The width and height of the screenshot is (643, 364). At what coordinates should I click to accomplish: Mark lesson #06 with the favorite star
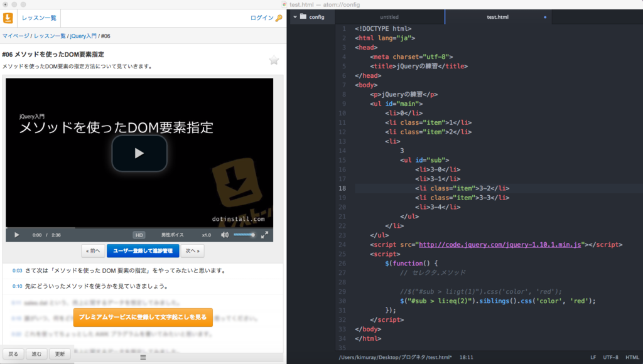pyautogui.click(x=274, y=60)
